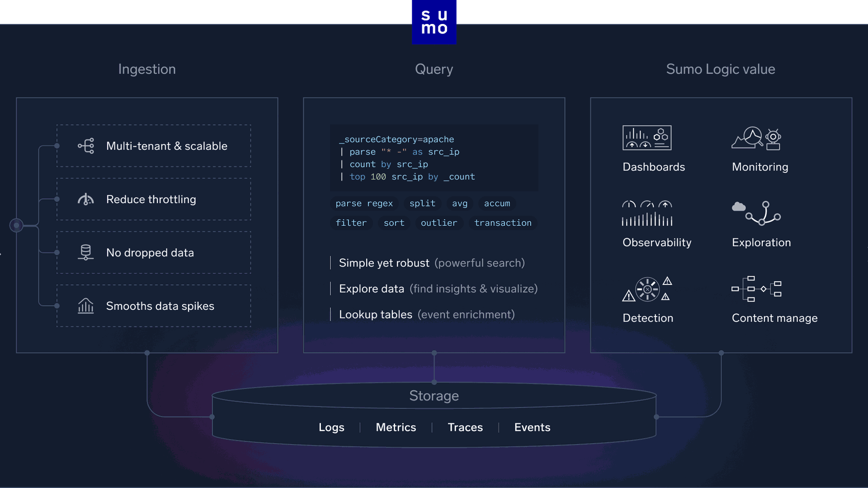
Task: Select the split operator chip
Action: [422, 204]
